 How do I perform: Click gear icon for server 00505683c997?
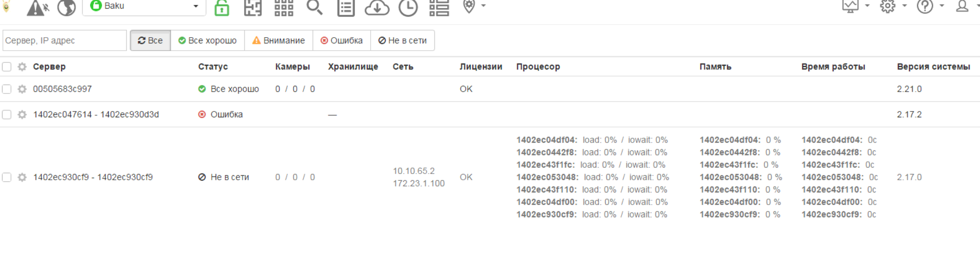pyautogui.click(x=22, y=89)
